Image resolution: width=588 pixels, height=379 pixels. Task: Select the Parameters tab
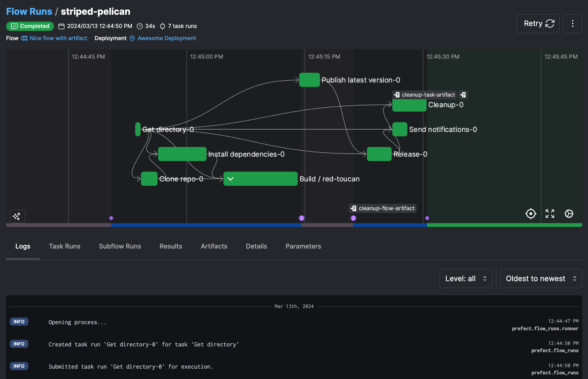coord(303,246)
